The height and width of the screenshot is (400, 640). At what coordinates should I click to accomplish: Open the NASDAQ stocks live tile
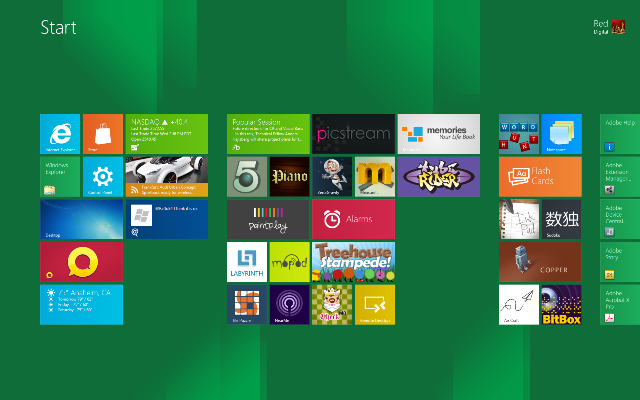tap(166, 133)
